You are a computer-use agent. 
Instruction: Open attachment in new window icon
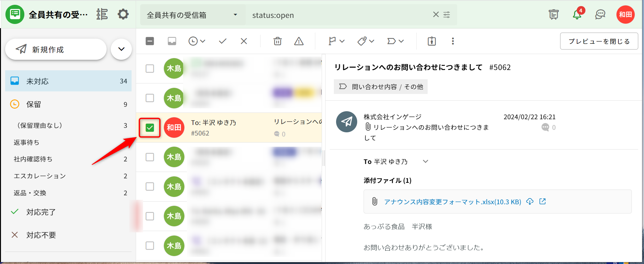(x=543, y=202)
